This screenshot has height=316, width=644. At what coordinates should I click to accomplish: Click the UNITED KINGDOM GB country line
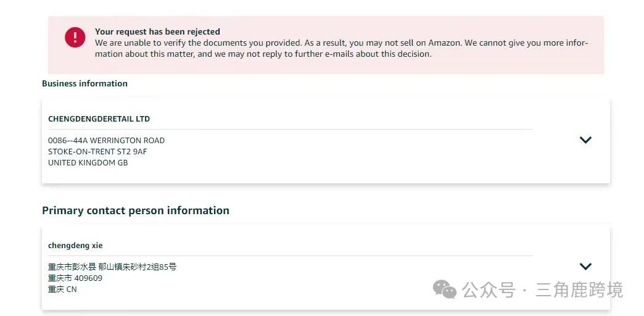(x=88, y=163)
